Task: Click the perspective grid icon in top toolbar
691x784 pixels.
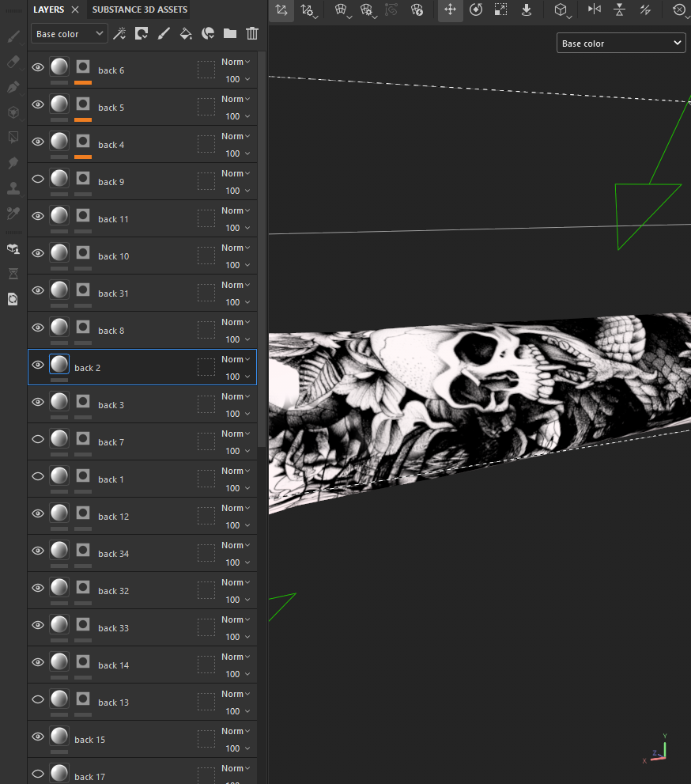Action: (x=340, y=9)
